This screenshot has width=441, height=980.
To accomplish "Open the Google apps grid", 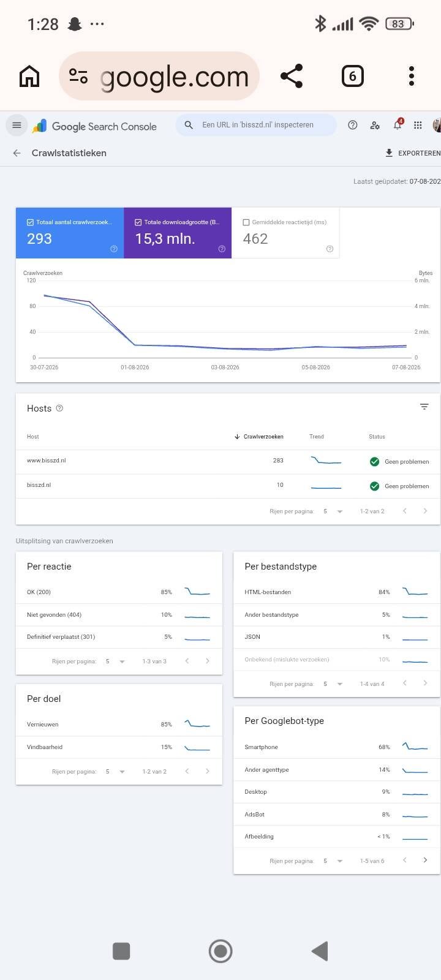I will (418, 125).
